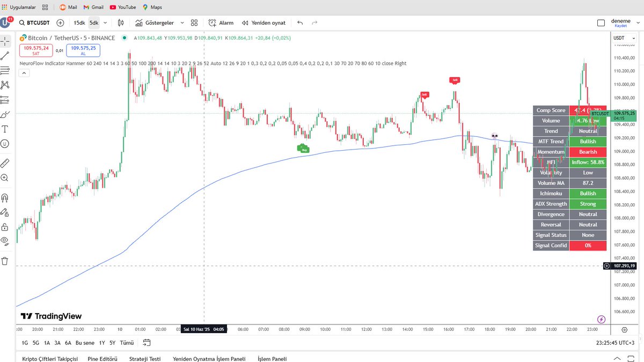Open the BTCUSDT symbol search
Screen dimensions: 644x362
click(34, 23)
